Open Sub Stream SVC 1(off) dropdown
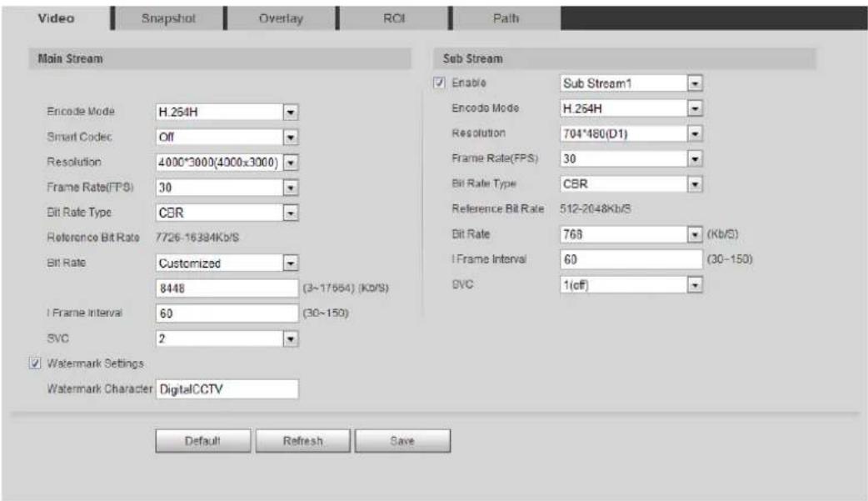Viewport: 868px width, 501px height. [631, 285]
